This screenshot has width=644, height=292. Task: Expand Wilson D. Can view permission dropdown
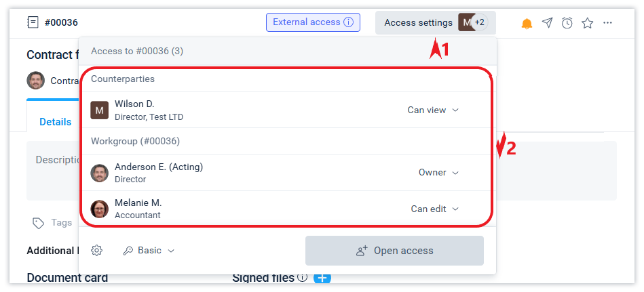pos(433,110)
